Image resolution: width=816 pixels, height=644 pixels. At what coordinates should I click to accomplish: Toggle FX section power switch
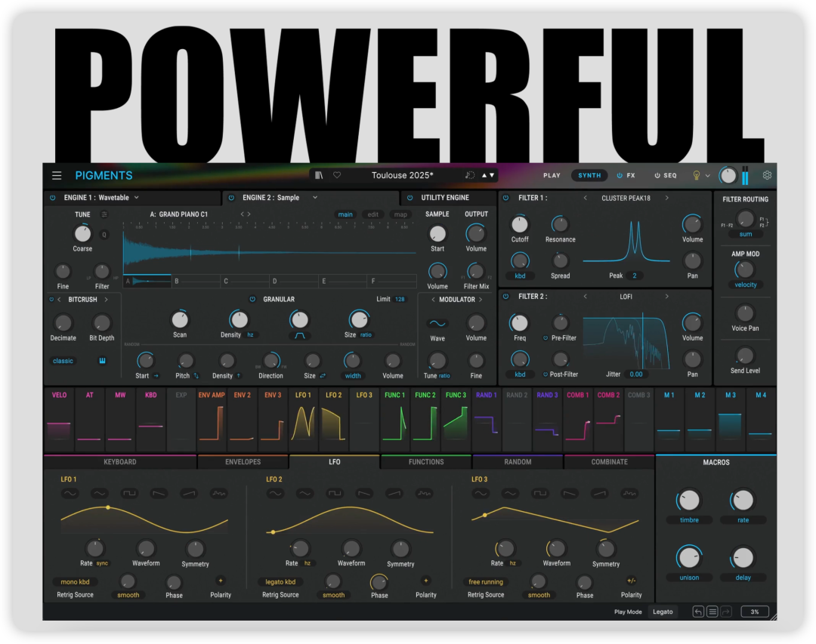pyautogui.click(x=620, y=175)
